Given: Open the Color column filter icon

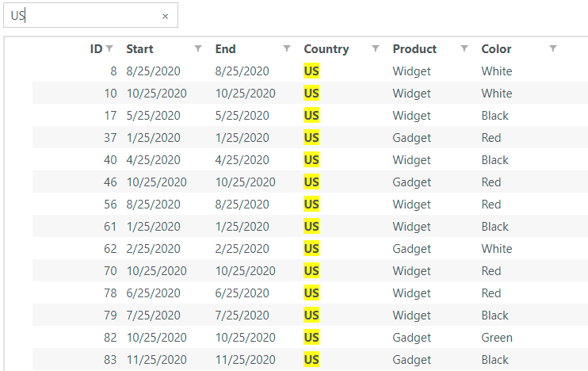Looking at the screenshot, I should tap(553, 49).
